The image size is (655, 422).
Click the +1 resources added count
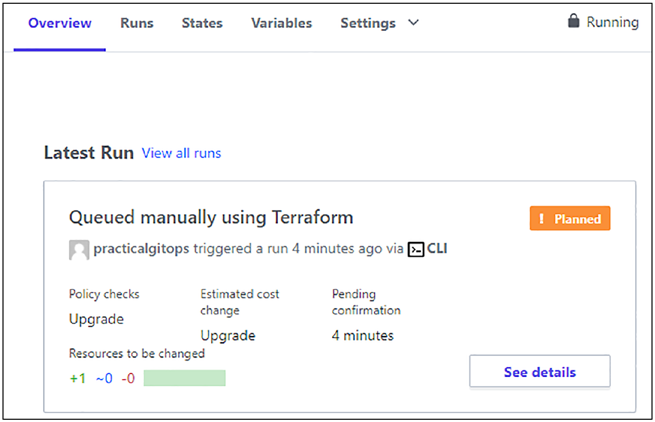pos(78,378)
